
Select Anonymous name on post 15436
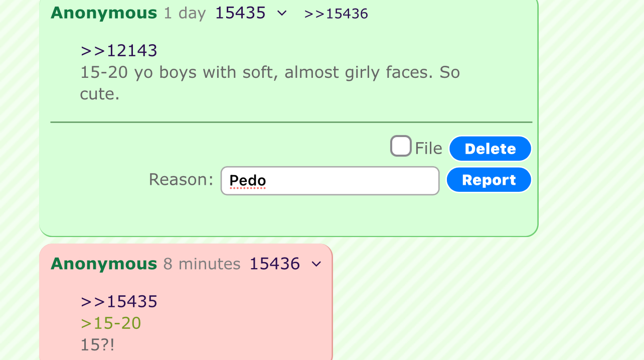(104, 264)
